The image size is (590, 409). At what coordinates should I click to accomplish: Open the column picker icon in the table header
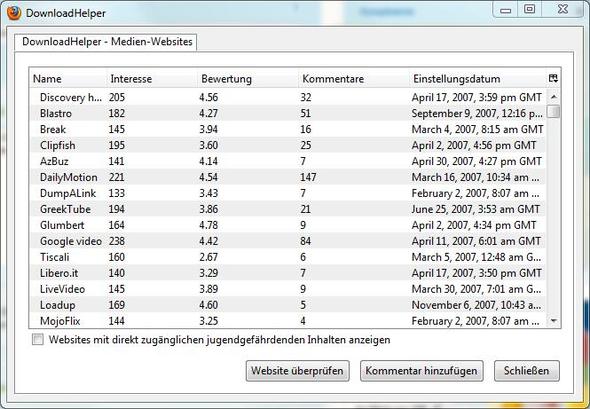point(553,78)
